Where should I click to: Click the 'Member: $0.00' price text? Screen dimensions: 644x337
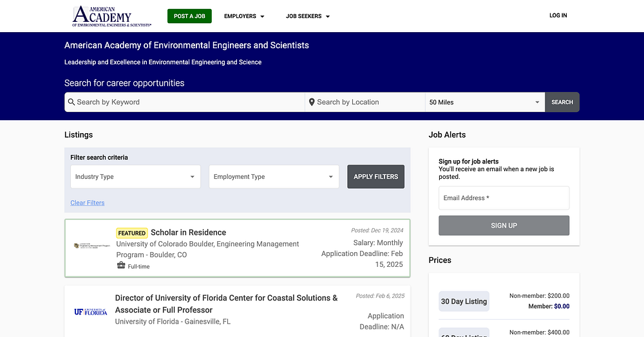pyautogui.click(x=549, y=306)
